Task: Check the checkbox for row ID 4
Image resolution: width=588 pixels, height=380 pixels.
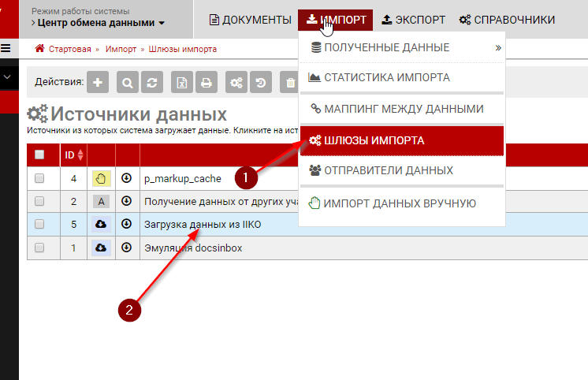Action: 39,179
